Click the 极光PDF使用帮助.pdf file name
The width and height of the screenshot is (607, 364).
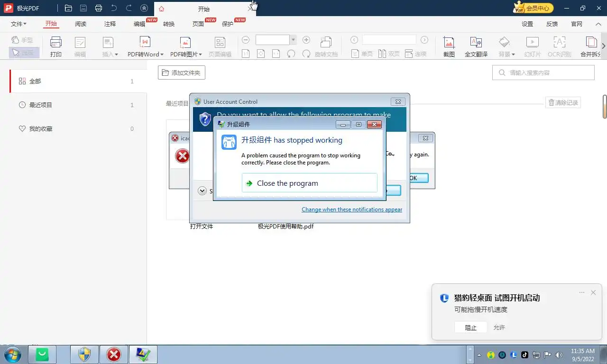(x=286, y=227)
